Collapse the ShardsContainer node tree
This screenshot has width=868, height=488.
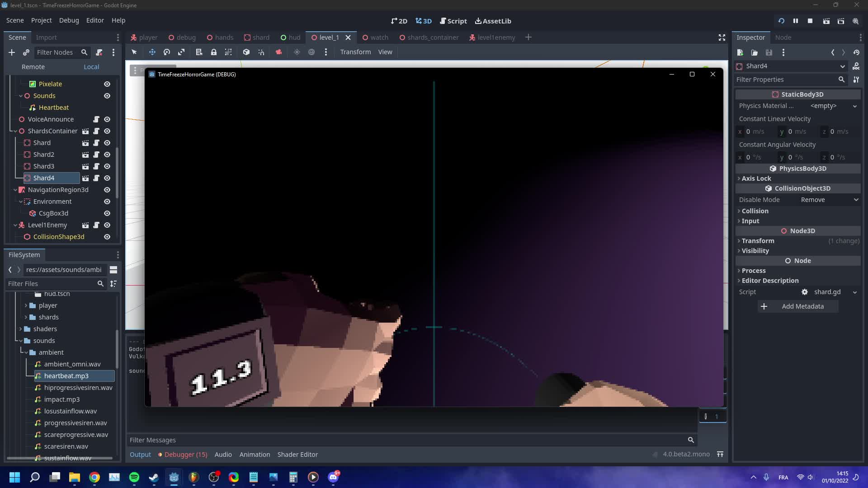point(15,131)
